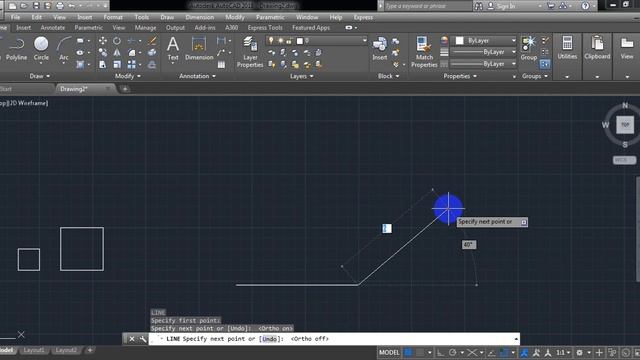Screen dimensions: 640x360
Task: Activate the Move tool in Modify
Action: pos(103,40)
